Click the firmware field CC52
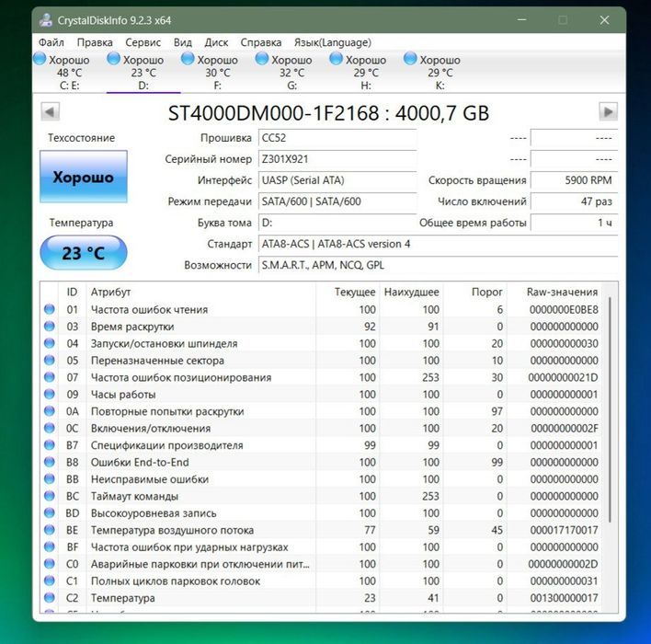This screenshot has width=651, height=644. point(337,138)
